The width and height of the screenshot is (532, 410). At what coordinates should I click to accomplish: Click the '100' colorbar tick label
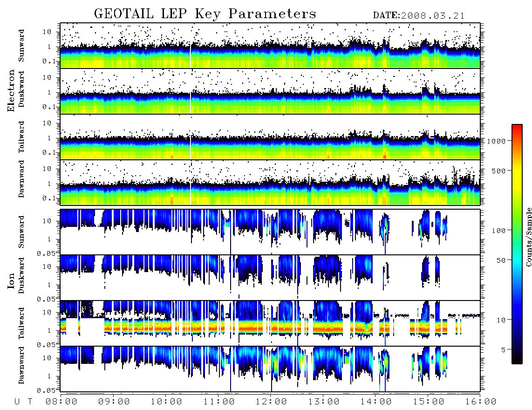click(499, 231)
